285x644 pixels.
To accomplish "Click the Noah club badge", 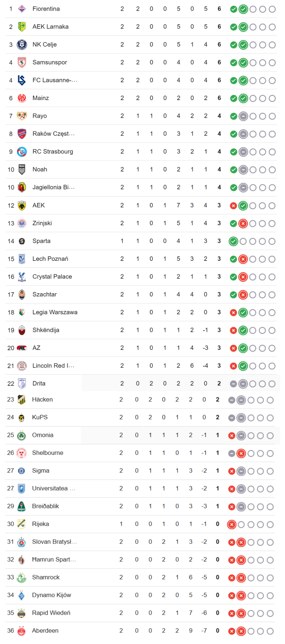I will tap(22, 170).
